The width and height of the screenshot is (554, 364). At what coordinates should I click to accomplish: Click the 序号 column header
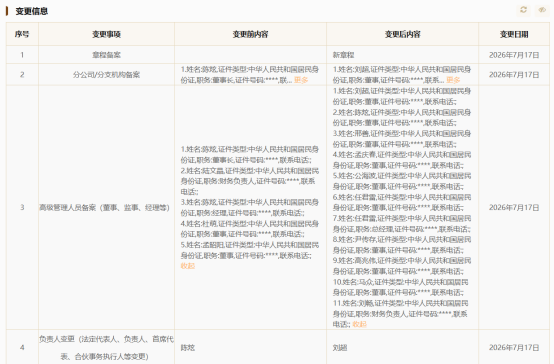coord(22,34)
